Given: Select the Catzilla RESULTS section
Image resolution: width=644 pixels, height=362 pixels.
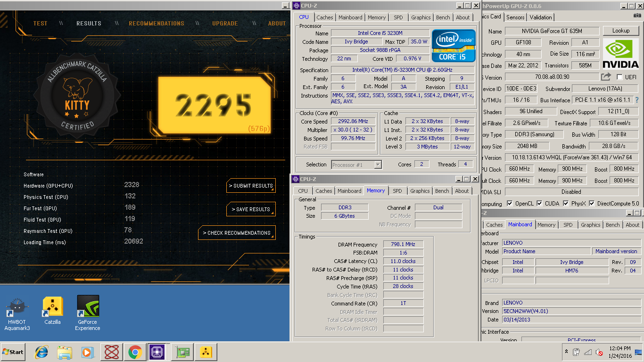Looking at the screenshot, I should 89,24.
